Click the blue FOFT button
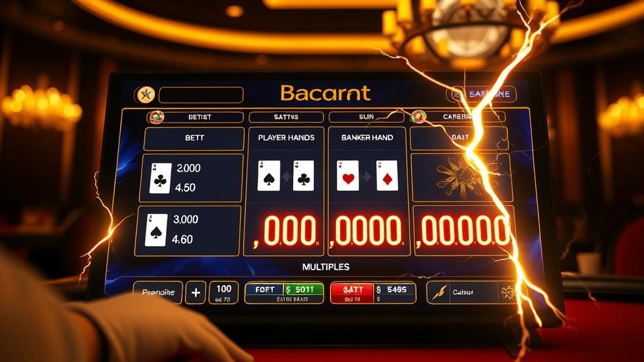Screen dimensions: 644x362 265,289
